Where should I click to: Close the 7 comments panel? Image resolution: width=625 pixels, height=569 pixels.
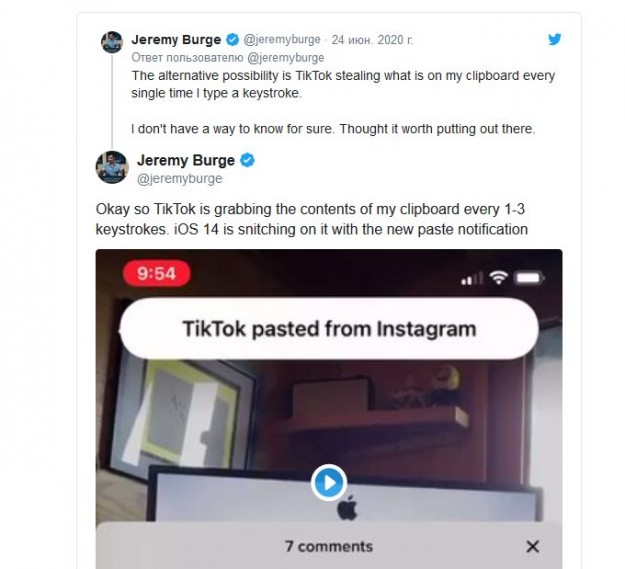coord(533,546)
